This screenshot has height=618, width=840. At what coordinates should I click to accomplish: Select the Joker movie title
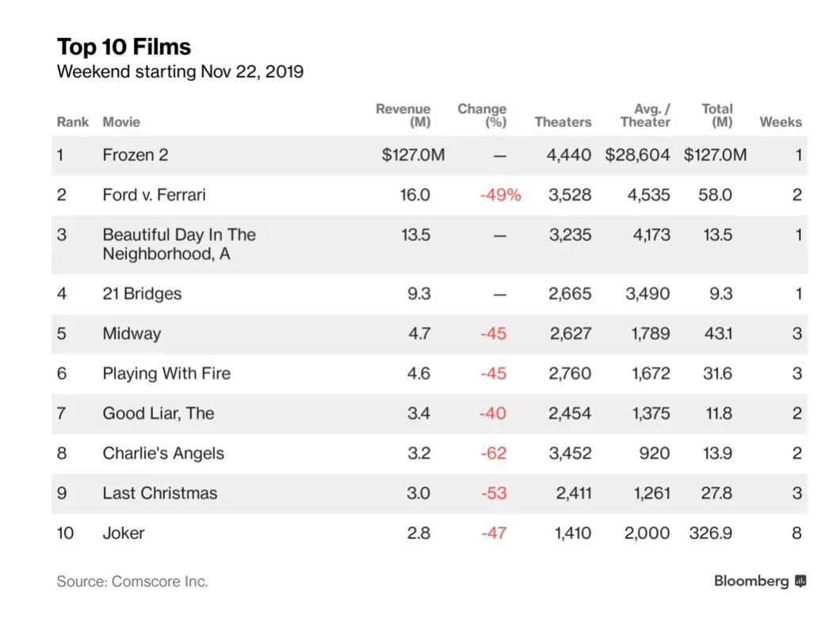pyautogui.click(x=124, y=532)
